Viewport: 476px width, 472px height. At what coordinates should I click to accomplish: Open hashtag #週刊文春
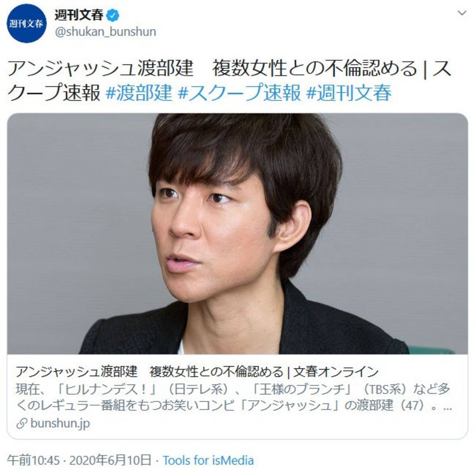coord(349,93)
